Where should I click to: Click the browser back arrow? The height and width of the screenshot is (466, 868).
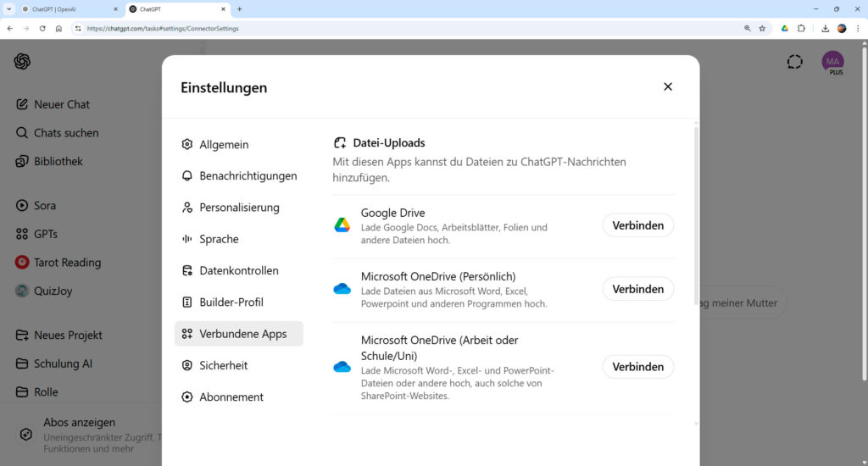pyautogui.click(x=10, y=29)
